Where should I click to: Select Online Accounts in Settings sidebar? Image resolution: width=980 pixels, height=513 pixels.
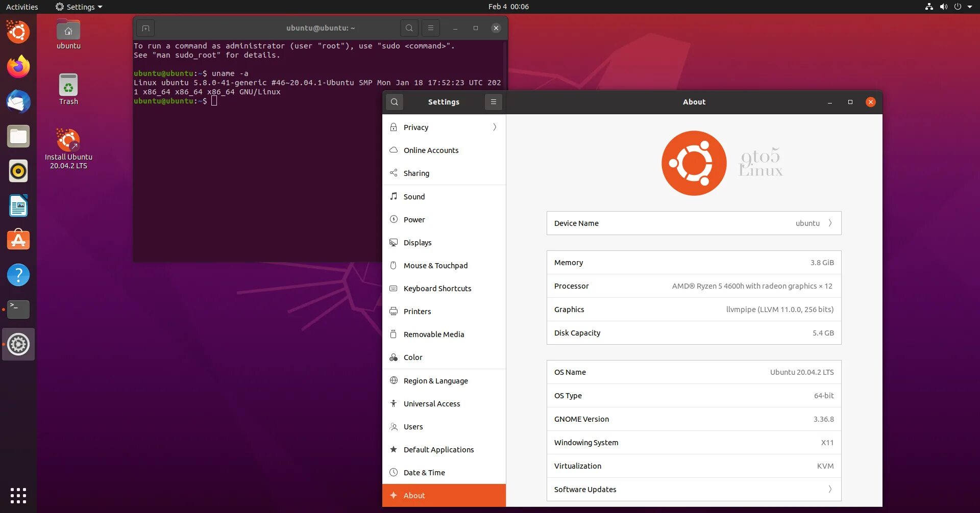[x=444, y=150]
